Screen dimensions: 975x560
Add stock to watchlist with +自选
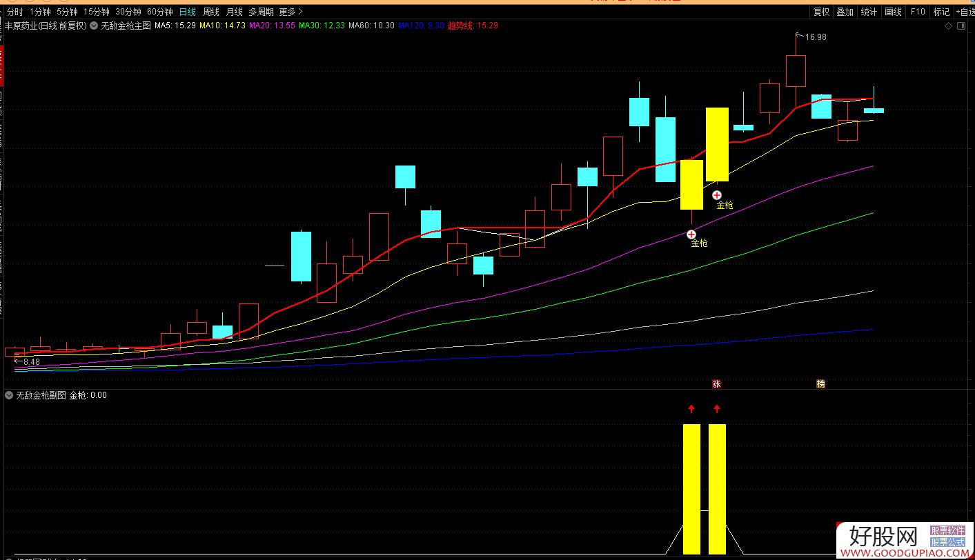click(x=965, y=12)
